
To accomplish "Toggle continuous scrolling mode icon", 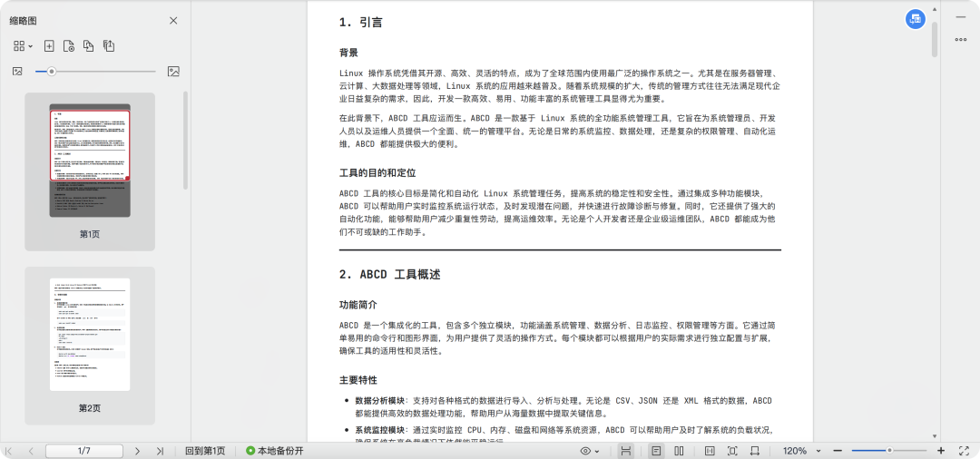I will pyautogui.click(x=625, y=451).
